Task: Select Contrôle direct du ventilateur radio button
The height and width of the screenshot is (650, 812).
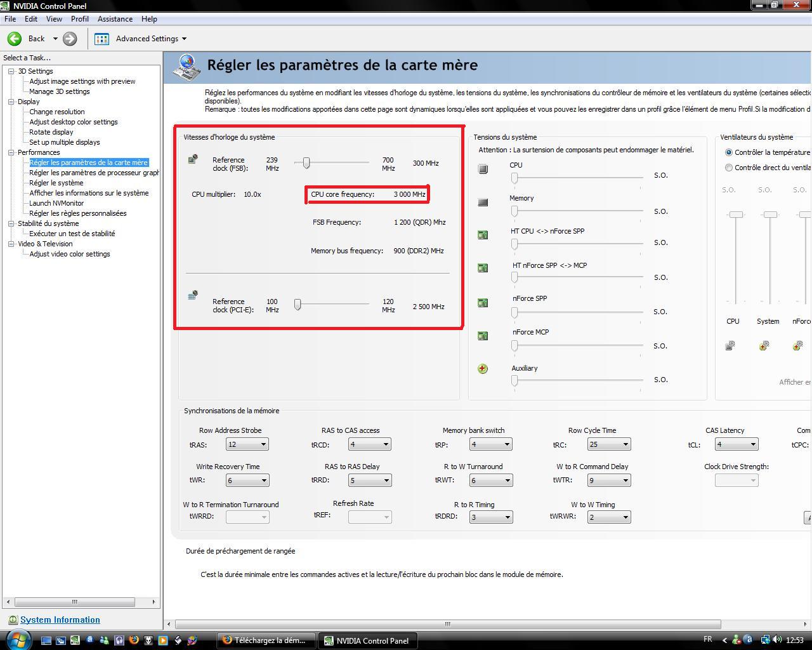Action: (729, 168)
